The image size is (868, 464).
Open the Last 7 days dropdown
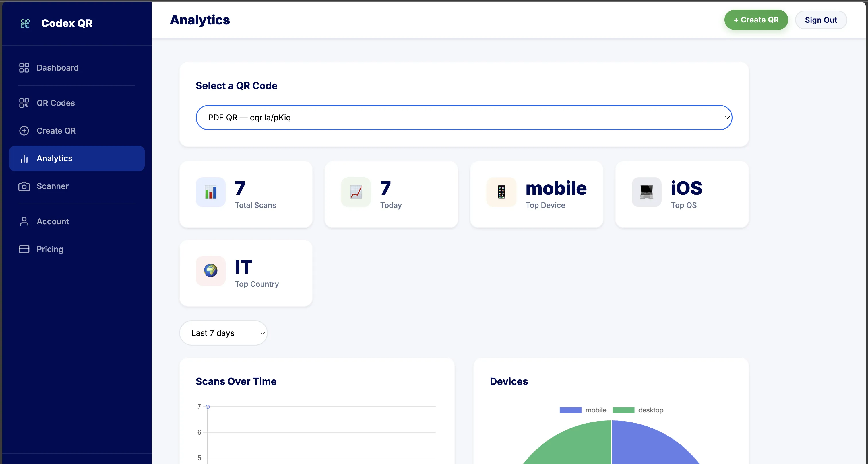(x=223, y=333)
